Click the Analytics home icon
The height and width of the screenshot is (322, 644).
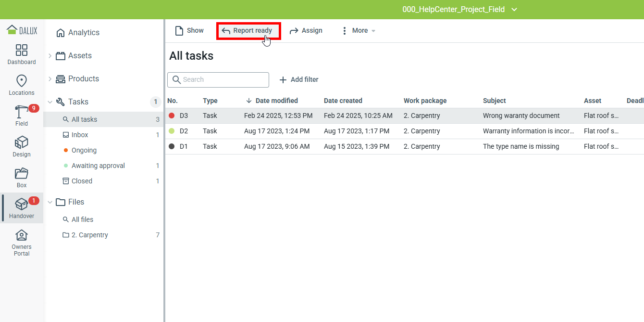(61, 33)
